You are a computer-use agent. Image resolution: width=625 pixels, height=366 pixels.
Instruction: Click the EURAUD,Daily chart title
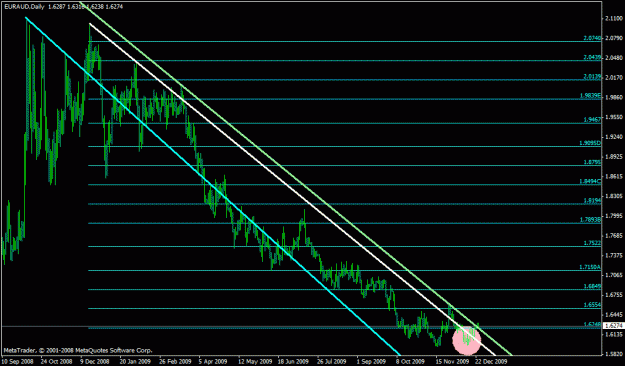click(24, 7)
